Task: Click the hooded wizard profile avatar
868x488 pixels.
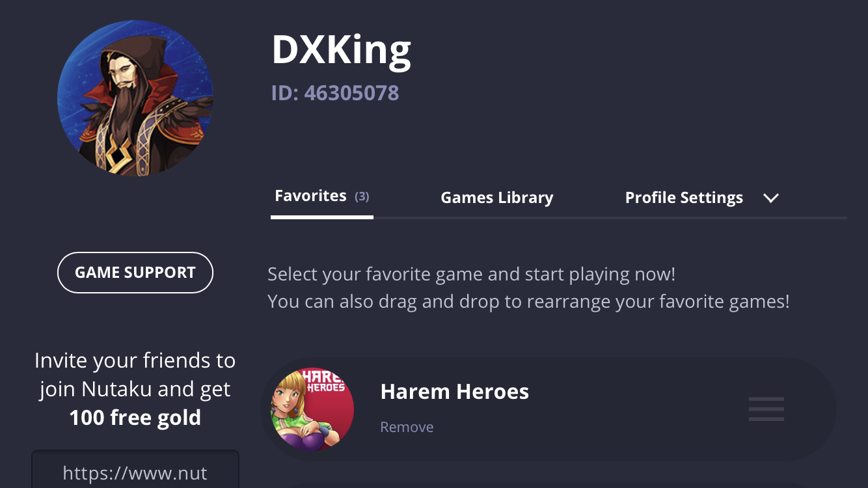Action: coord(135,98)
